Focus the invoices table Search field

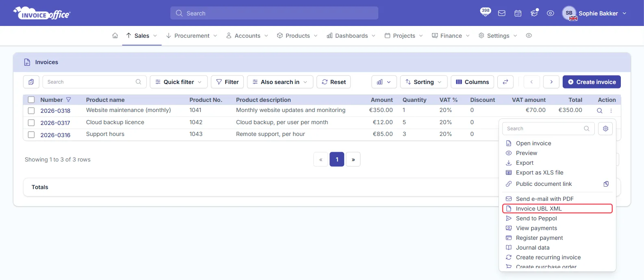[94, 82]
